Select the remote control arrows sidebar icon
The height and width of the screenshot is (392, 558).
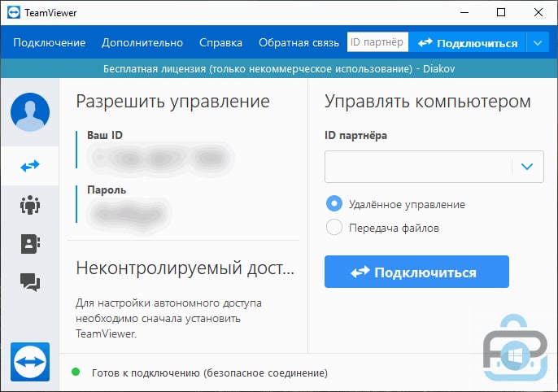tap(30, 166)
